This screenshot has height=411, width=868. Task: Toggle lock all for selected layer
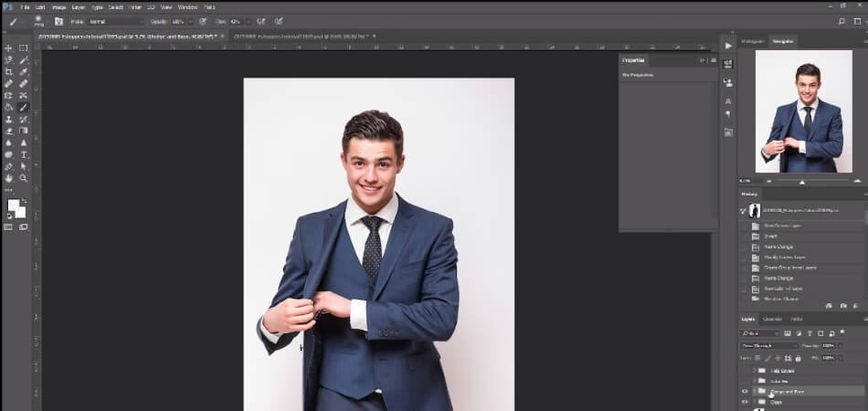point(799,358)
